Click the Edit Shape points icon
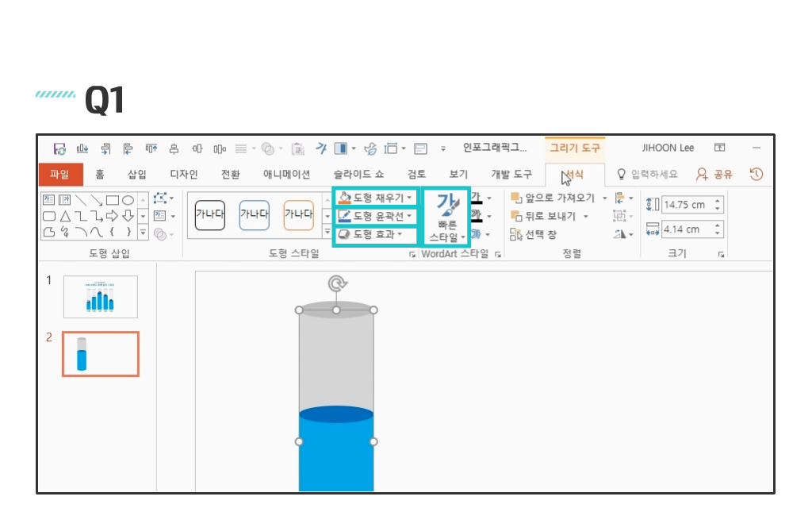Image resolution: width=812 pixels, height=508 pixels. pos(162,198)
